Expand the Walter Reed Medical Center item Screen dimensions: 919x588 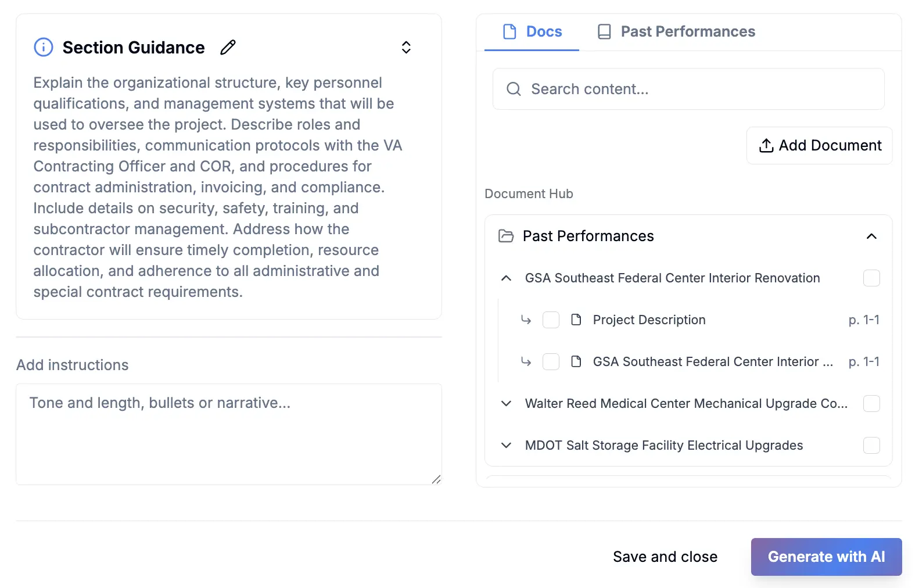[x=506, y=404]
